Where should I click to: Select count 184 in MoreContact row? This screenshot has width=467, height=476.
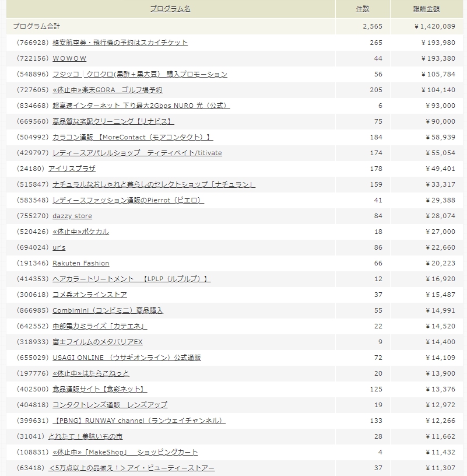(376, 138)
